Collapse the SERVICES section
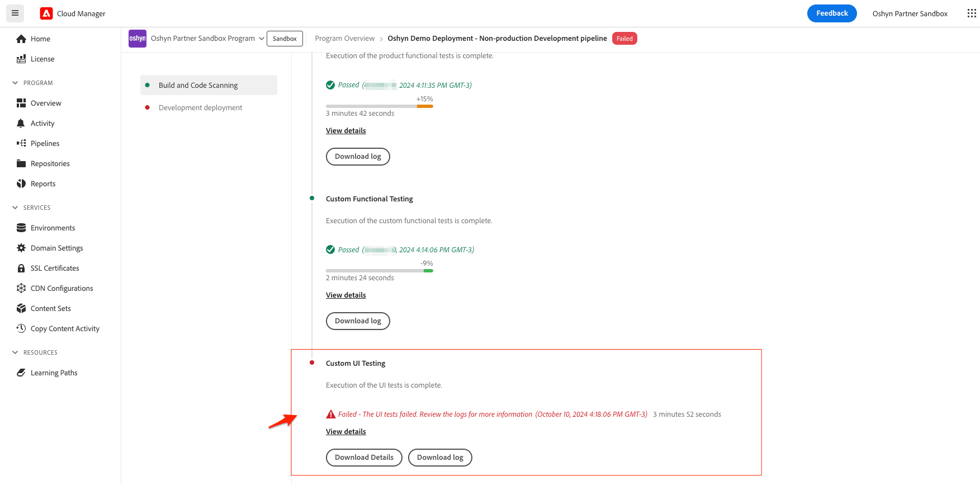This screenshot has height=485, width=980. click(x=15, y=208)
